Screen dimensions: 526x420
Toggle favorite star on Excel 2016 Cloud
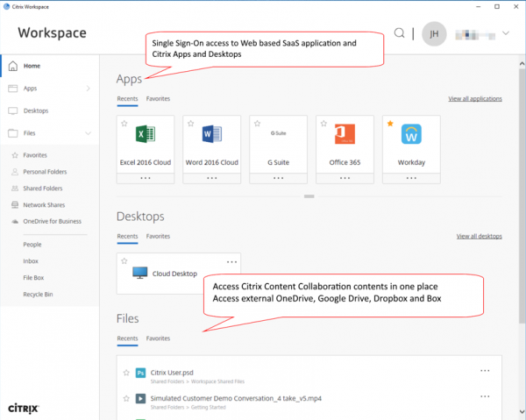pyautogui.click(x=124, y=123)
